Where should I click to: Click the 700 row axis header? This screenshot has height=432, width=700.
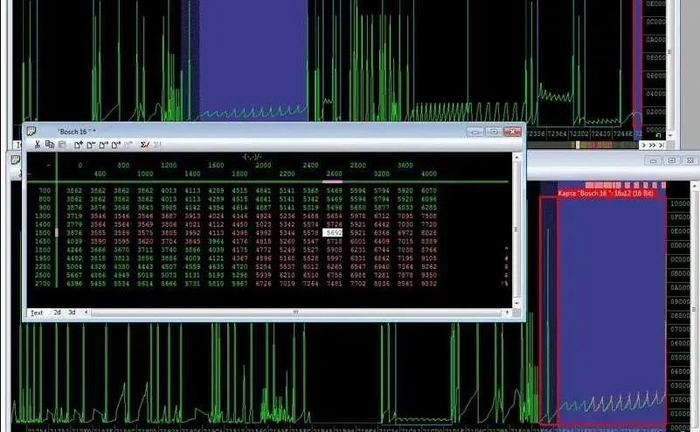(x=45, y=191)
